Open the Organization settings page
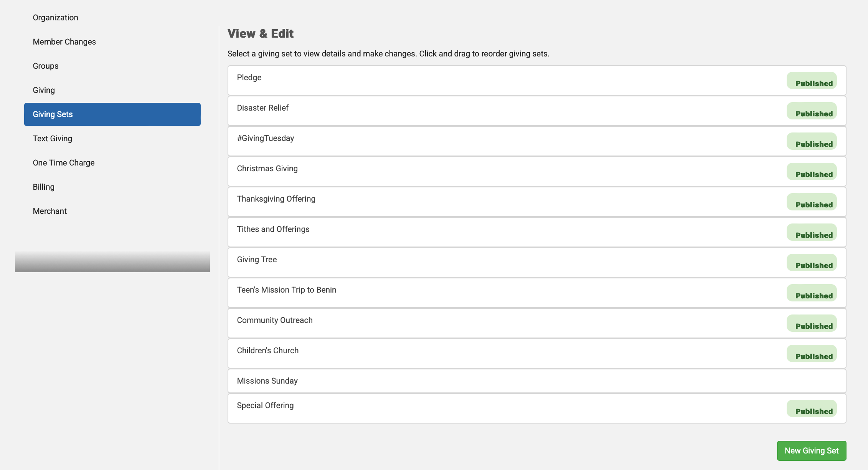Image resolution: width=868 pixels, height=470 pixels. pos(55,18)
